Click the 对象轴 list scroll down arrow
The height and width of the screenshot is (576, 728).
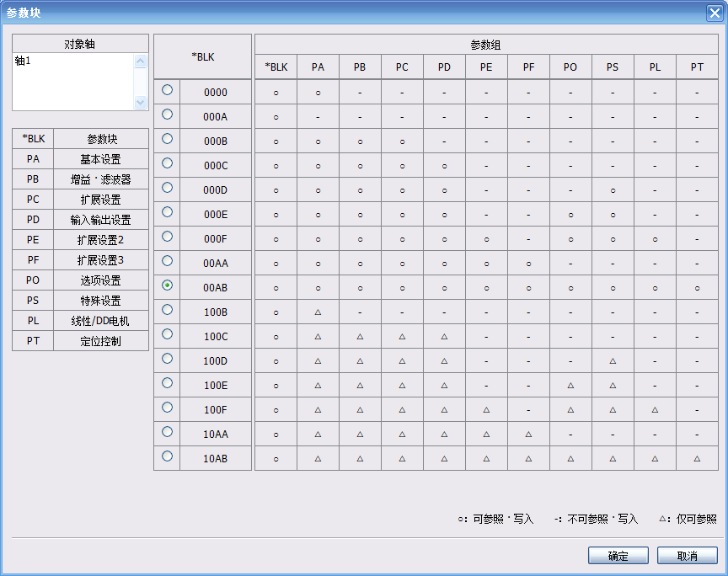click(141, 102)
